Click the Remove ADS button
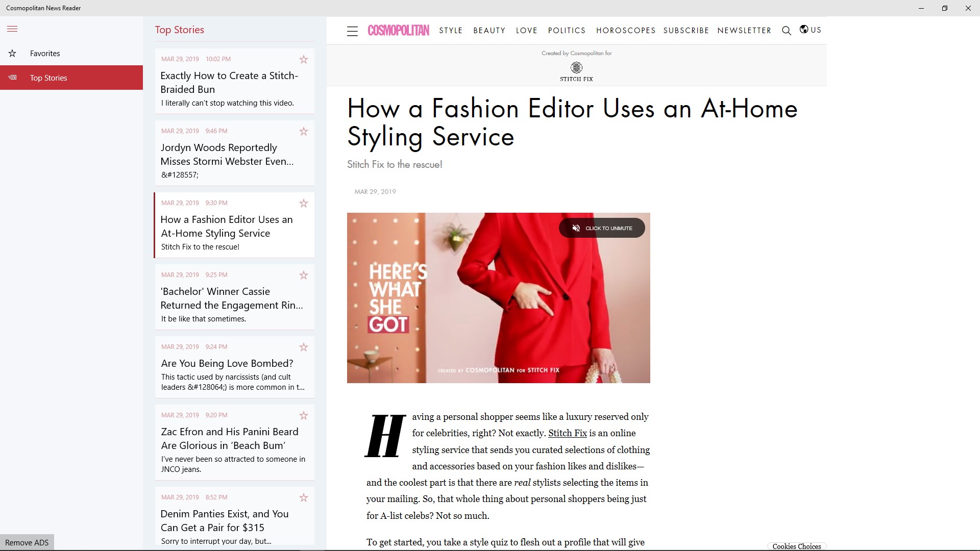This screenshot has height=551, width=980. click(27, 542)
